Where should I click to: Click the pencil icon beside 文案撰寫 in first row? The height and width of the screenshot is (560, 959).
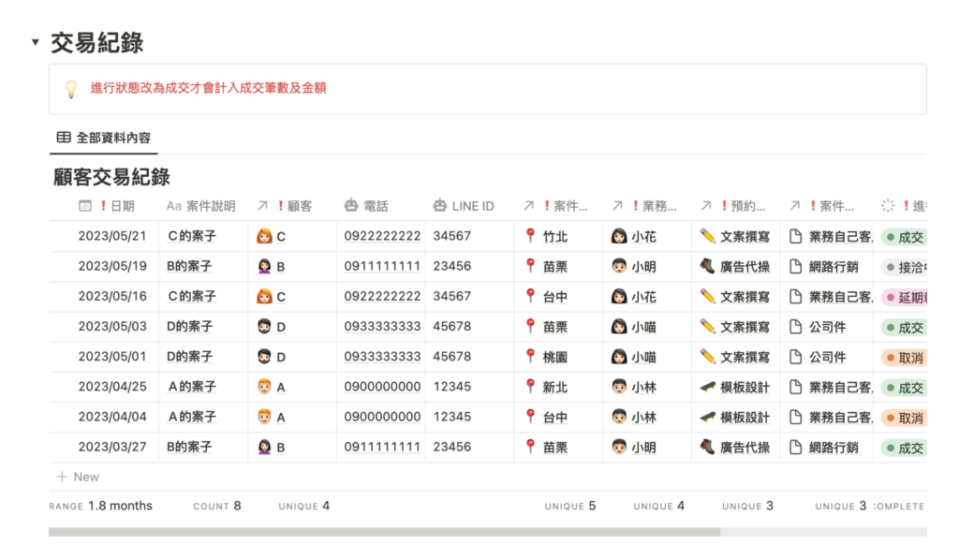coord(707,236)
